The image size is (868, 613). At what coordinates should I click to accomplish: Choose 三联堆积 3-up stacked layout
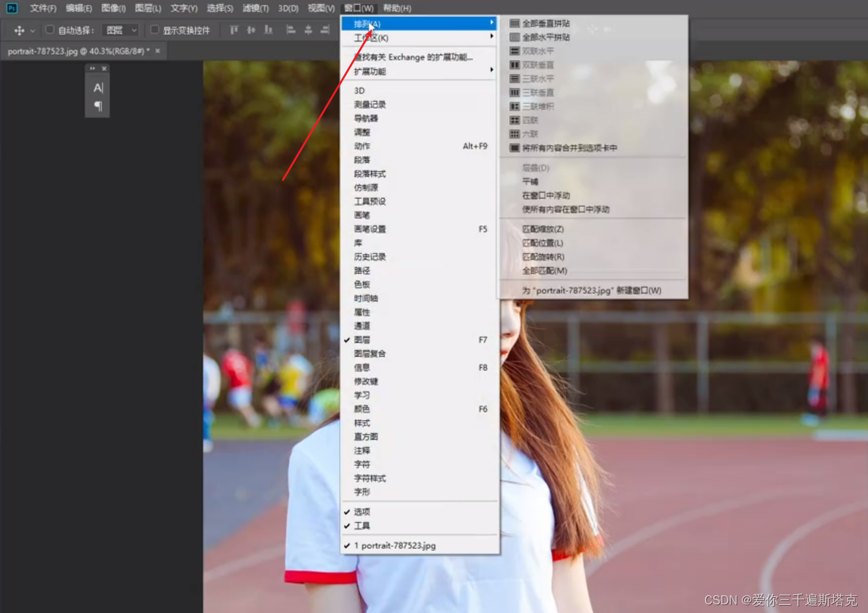(x=592, y=106)
